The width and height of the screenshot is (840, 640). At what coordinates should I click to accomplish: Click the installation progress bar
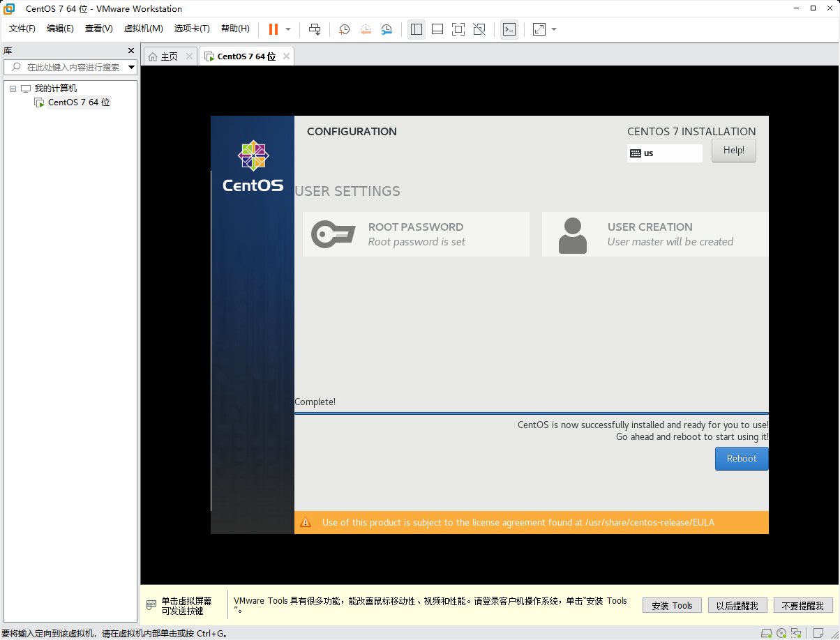click(x=532, y=413)
